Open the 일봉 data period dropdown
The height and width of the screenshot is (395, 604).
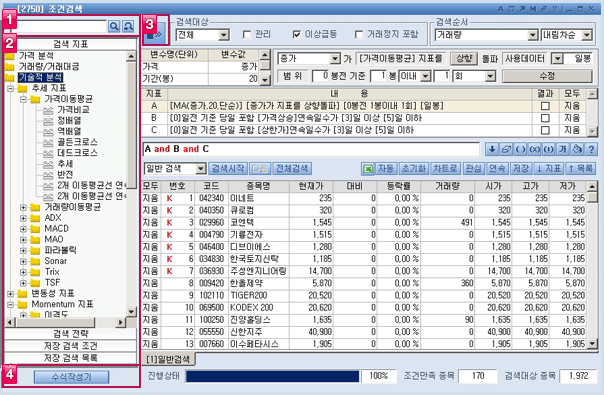(x=557, y=59)
